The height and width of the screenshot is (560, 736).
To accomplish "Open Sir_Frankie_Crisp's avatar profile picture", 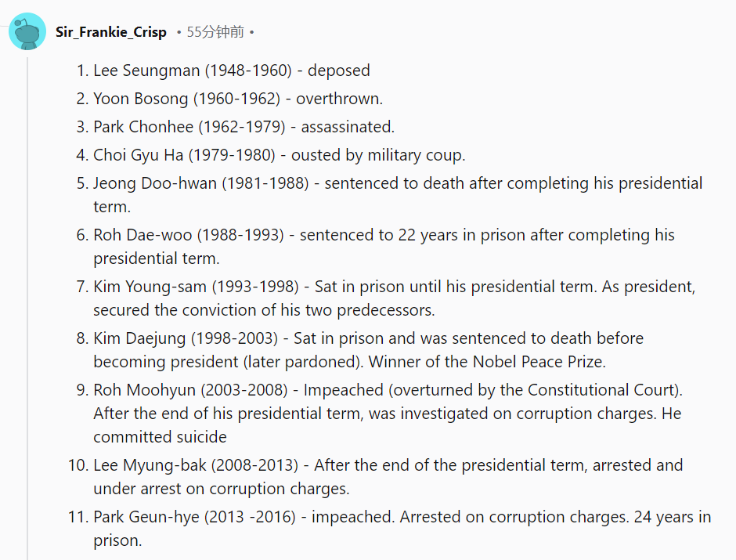I will 27,31.
